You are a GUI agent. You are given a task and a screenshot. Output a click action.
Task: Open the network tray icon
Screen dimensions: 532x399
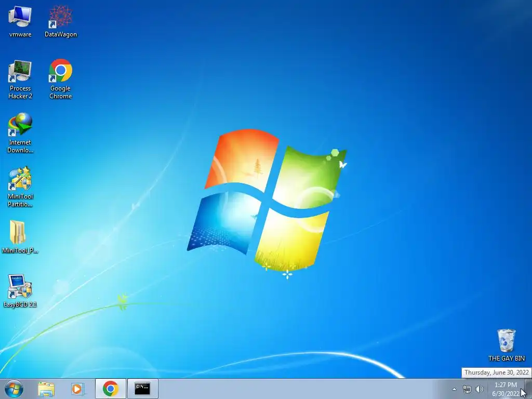tap(467, 389)
